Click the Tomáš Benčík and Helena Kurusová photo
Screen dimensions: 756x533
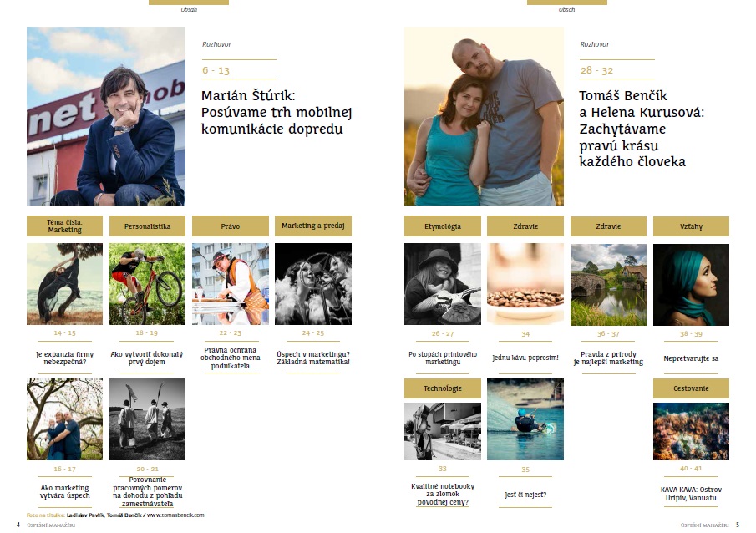(x=484, y=116)
